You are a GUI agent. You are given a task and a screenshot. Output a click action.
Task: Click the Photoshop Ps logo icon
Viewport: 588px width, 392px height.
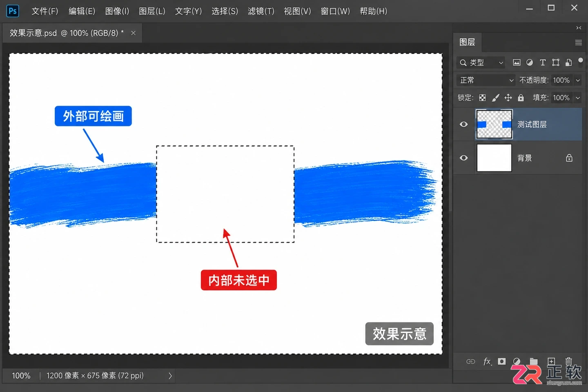(13, 11)
